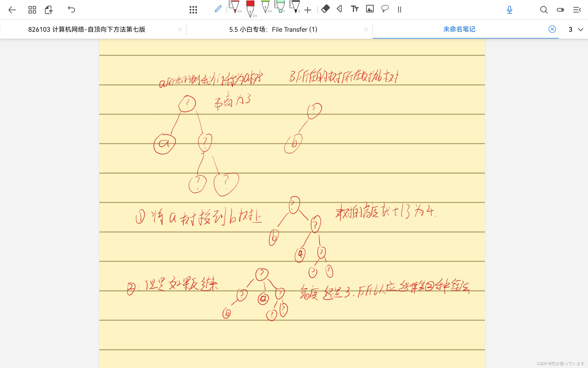This screenshot has height=368, width=588.
Task: Go back with the left arrow
Action: click(x=12, y=10)
